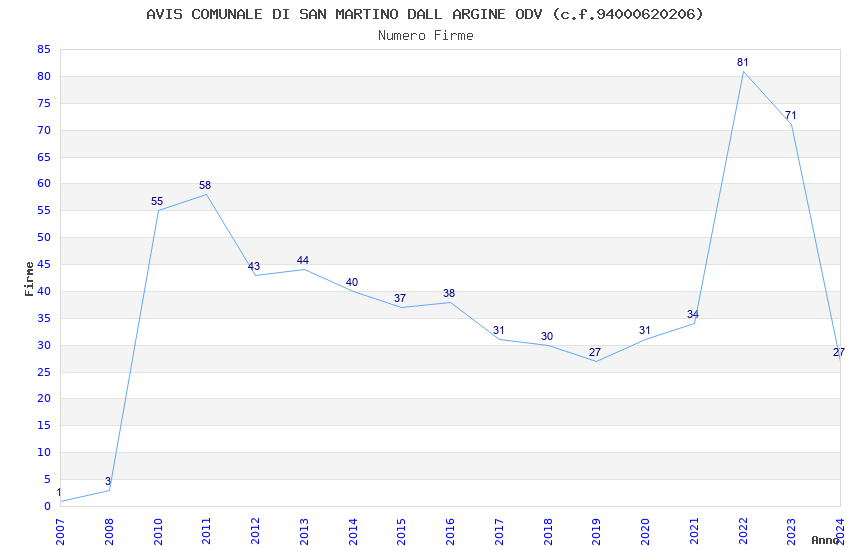Image resolution: width=850 pixels, height=550 pixels.
Task: Click the y-axis value 60
Action: coord(44,184)
